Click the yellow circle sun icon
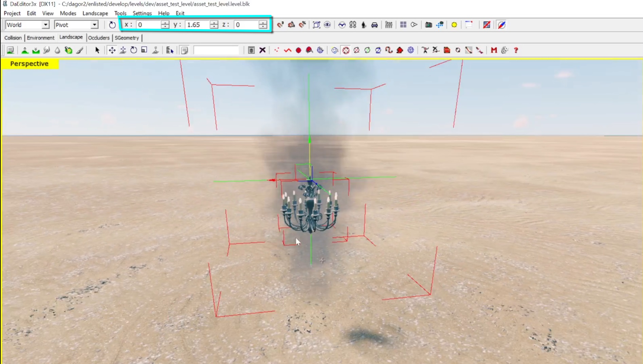This screenshot has width=643, height=364. pyautogui.click(x=454, y=25)
